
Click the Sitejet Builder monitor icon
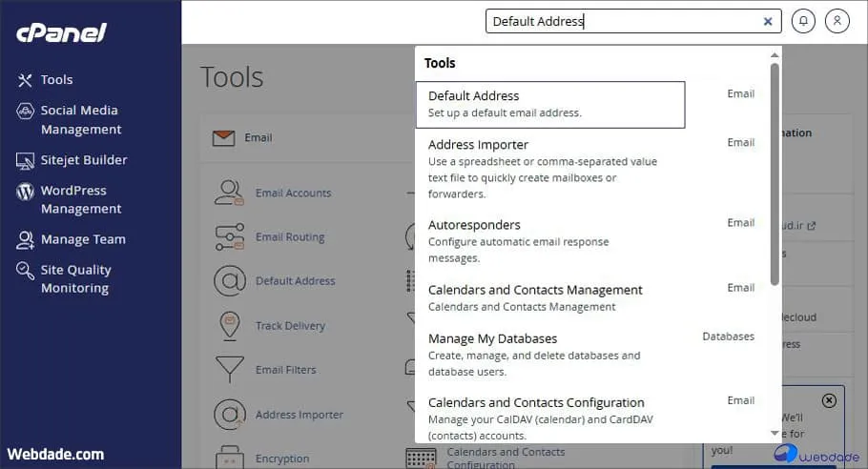[x=25, y=161]
